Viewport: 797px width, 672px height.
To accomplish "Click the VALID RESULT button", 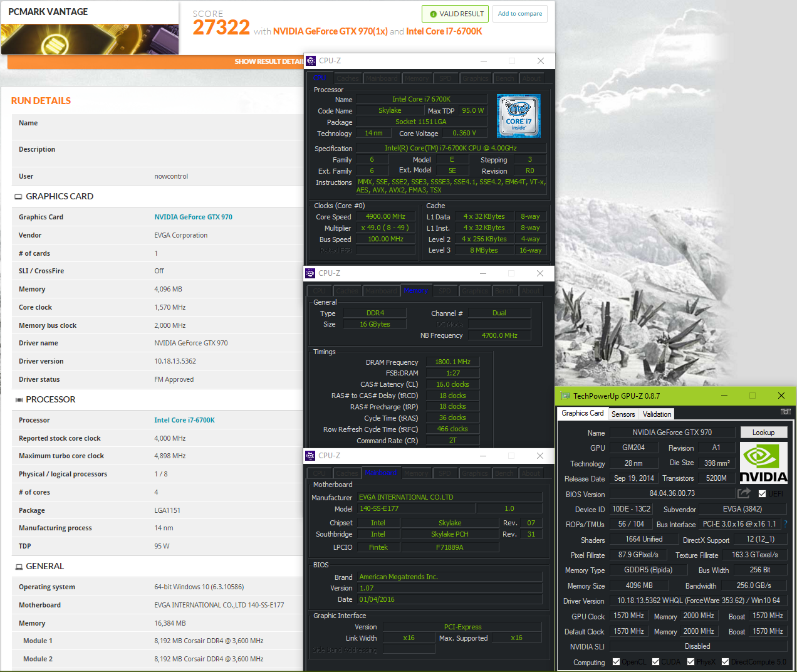I will click(456, 14).
